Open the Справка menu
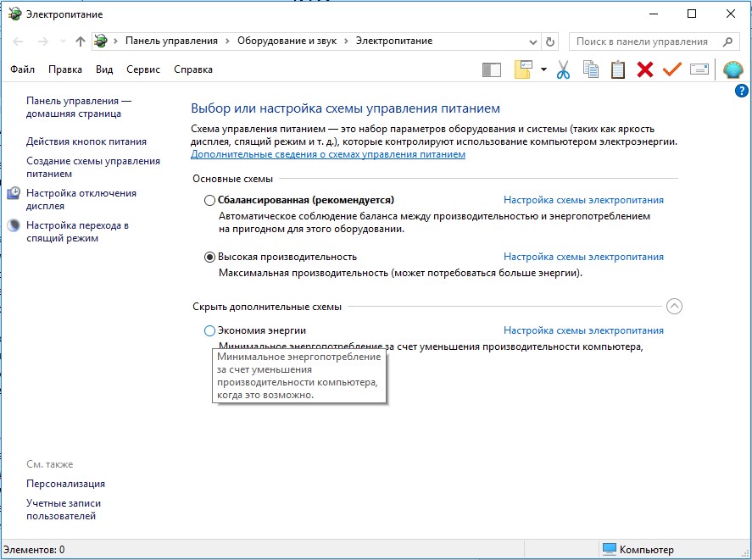Screen dimensions: 752x560 (x=193, y=69)
